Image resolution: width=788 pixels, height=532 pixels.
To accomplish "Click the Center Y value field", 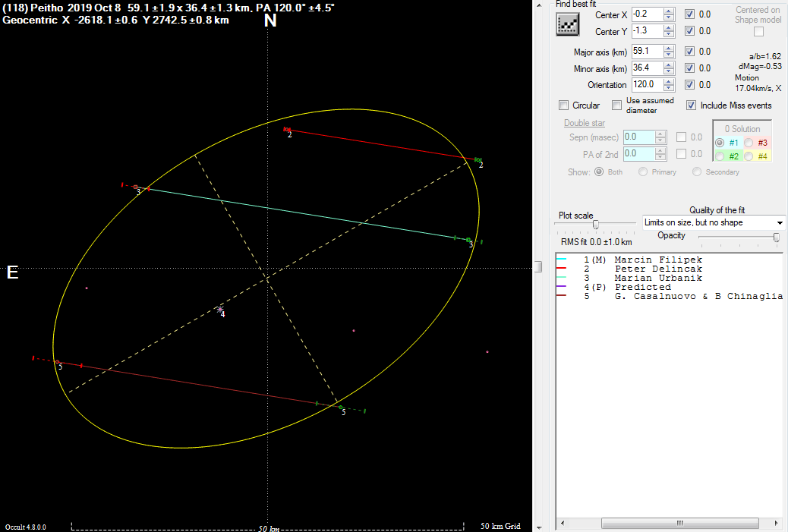I will click(648, 30).
